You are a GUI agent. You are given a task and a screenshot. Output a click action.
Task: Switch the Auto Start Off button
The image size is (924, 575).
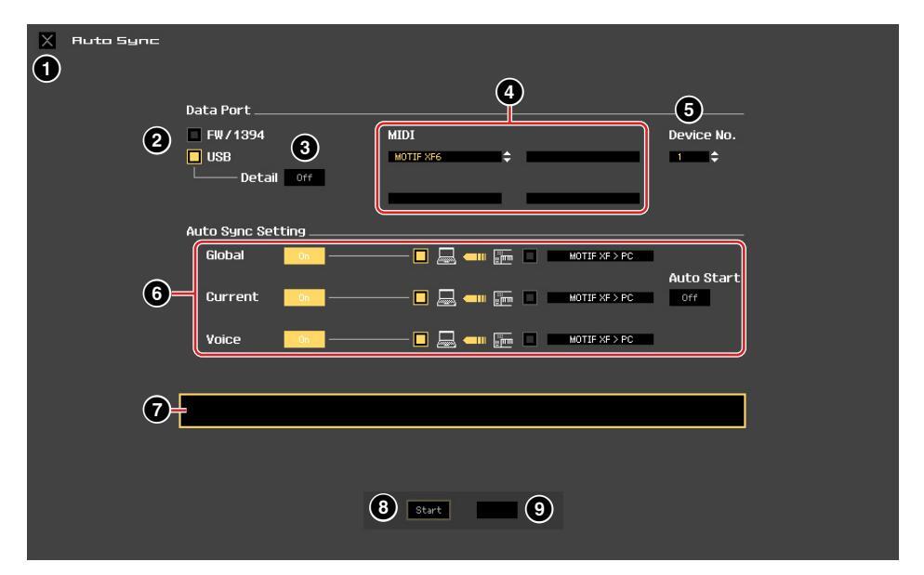pos(688,297)
